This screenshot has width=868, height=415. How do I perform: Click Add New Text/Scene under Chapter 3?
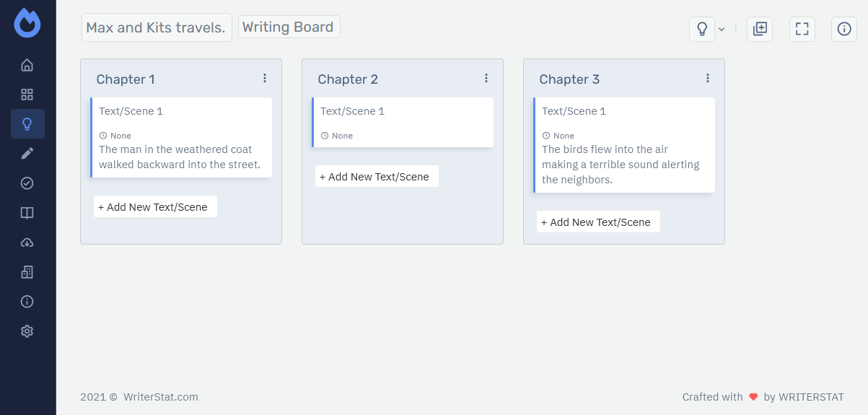pos(598,222)
